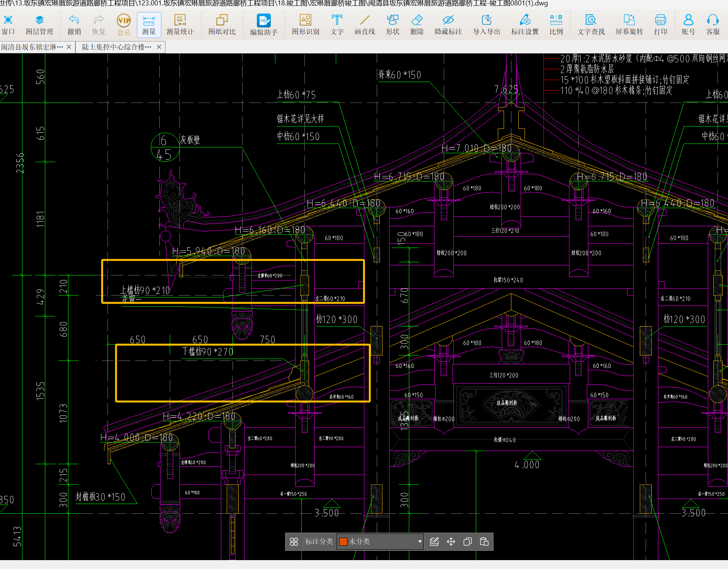Set drawing 比例 scale
Screen dimensions: 728x569
[x=556, y=25]
